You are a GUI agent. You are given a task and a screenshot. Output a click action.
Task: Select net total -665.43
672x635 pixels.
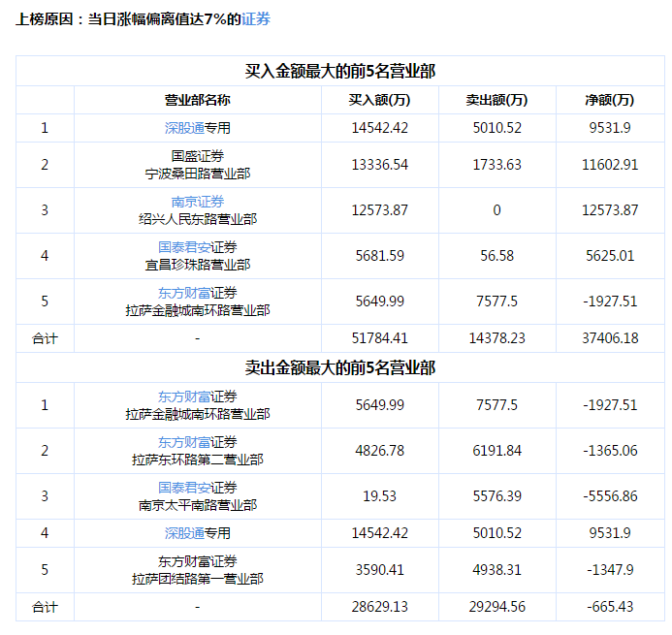coord(610,607)
